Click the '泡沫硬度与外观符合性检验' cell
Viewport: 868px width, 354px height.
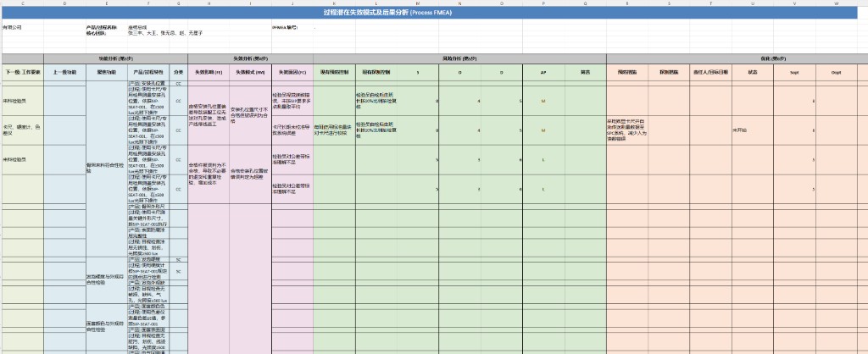106,279
